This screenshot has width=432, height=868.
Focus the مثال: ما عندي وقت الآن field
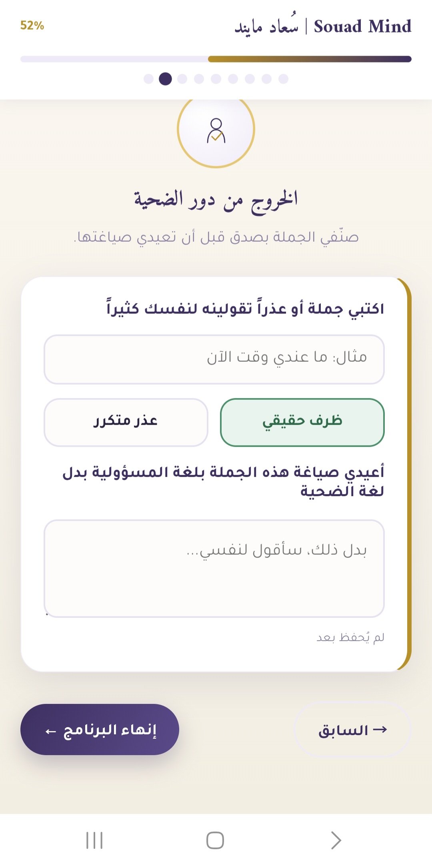(214, 359)
